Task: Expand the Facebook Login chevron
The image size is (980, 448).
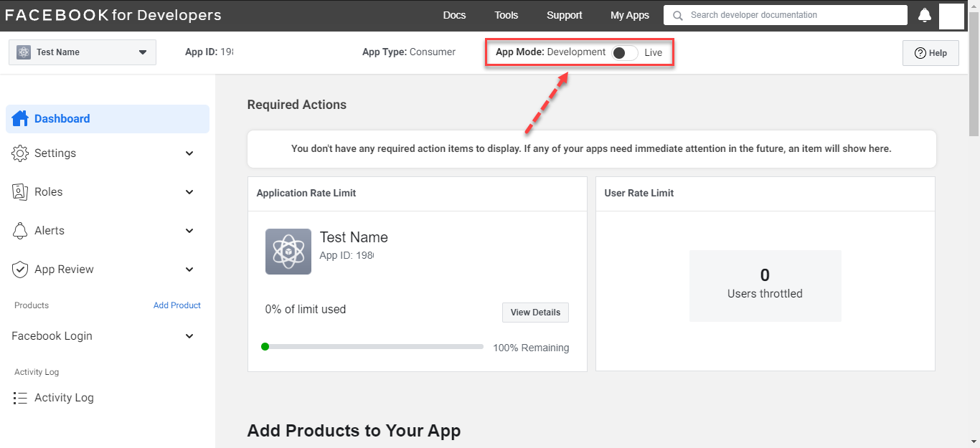Action: (189, 336)
